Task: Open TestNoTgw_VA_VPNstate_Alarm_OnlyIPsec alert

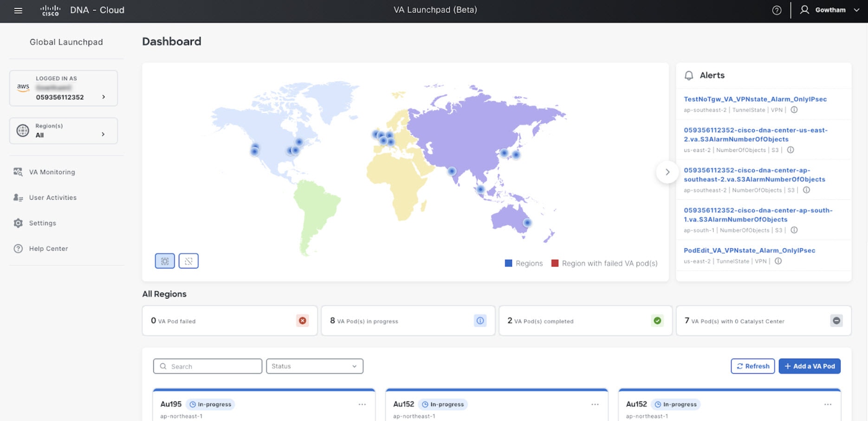Action: click(755, 99)
